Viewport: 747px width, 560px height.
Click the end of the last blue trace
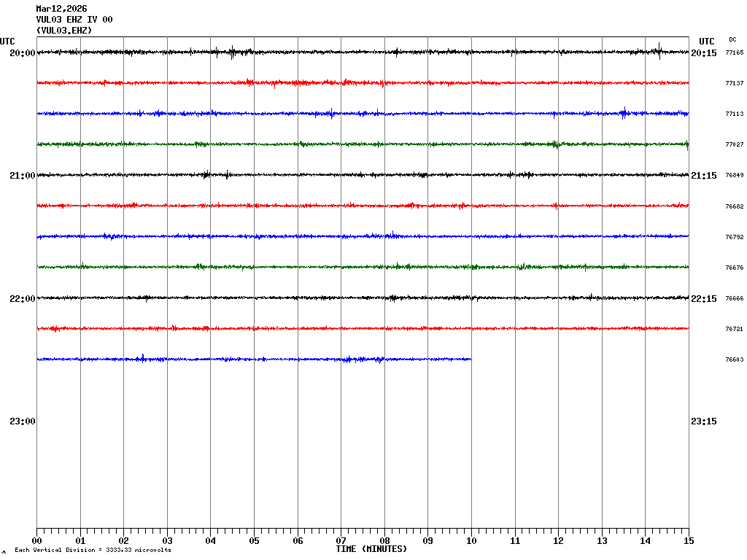click(x=471, y=359)
